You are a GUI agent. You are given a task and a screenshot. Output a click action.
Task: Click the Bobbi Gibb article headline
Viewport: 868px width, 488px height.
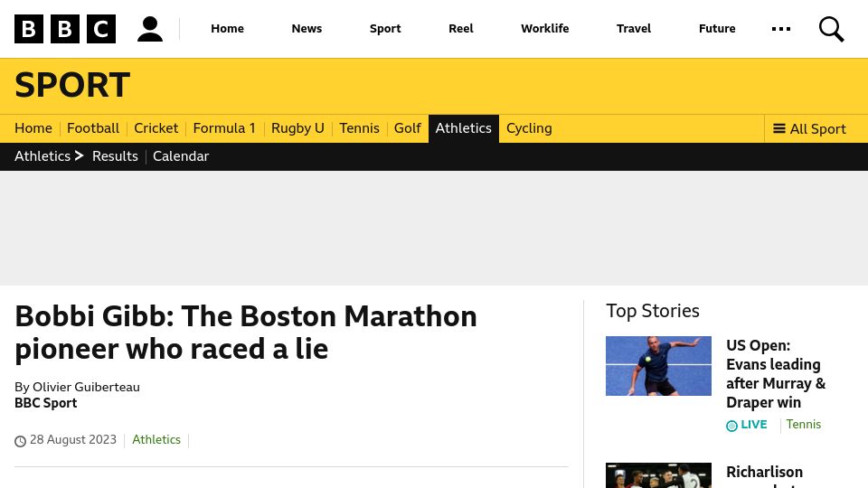(246, 333)
